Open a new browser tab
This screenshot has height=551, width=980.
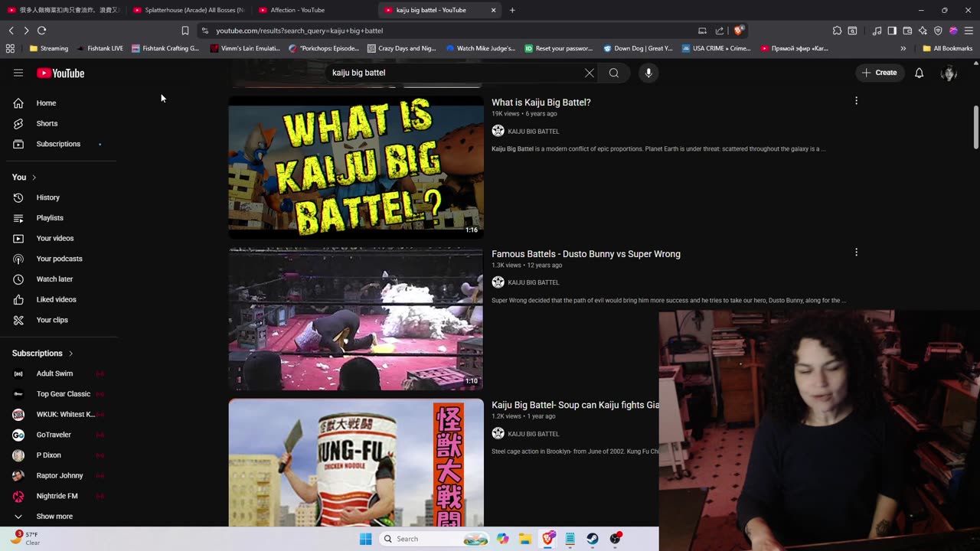(x=512, y=10)
